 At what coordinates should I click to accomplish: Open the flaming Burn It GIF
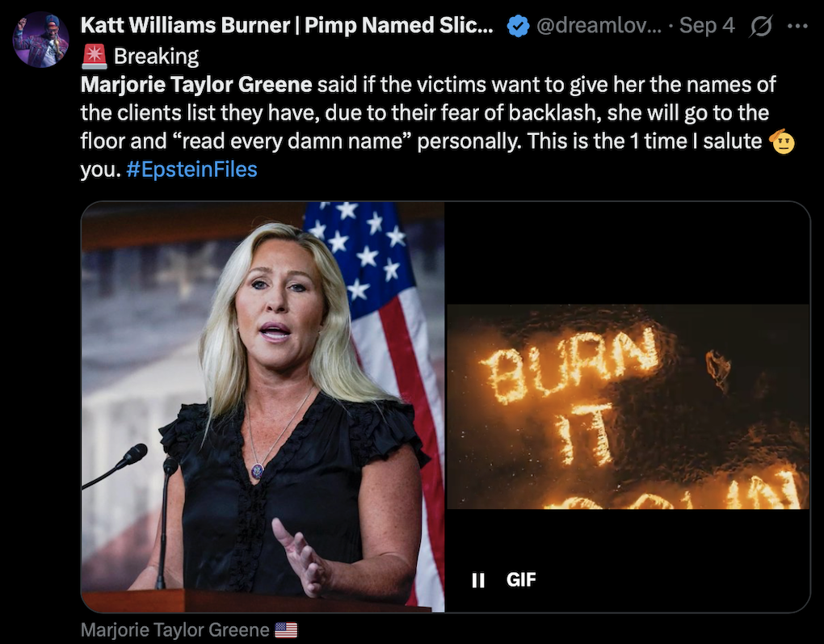[x=628, y=407]
